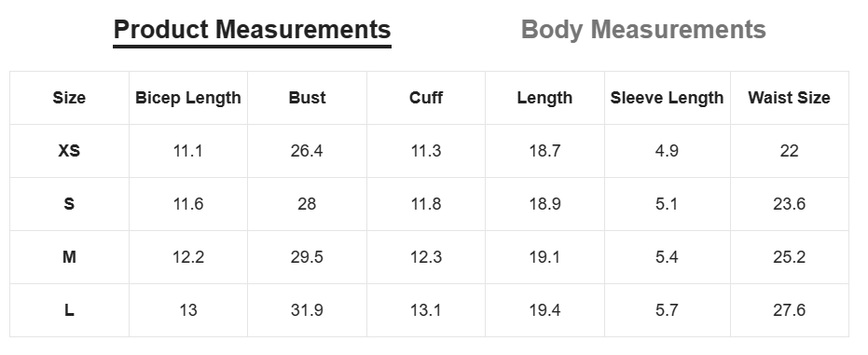
Task: Switch to the Body Measurements tab
Action: pos(643,30)
